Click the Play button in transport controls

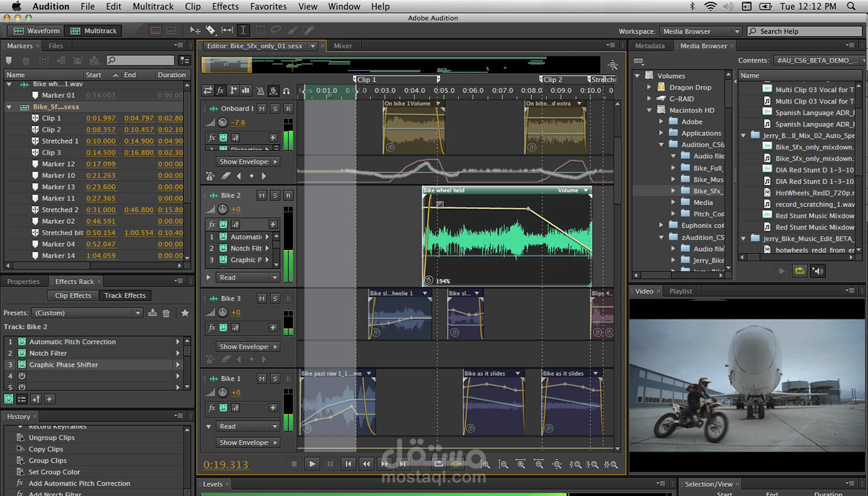coord(312,464)
